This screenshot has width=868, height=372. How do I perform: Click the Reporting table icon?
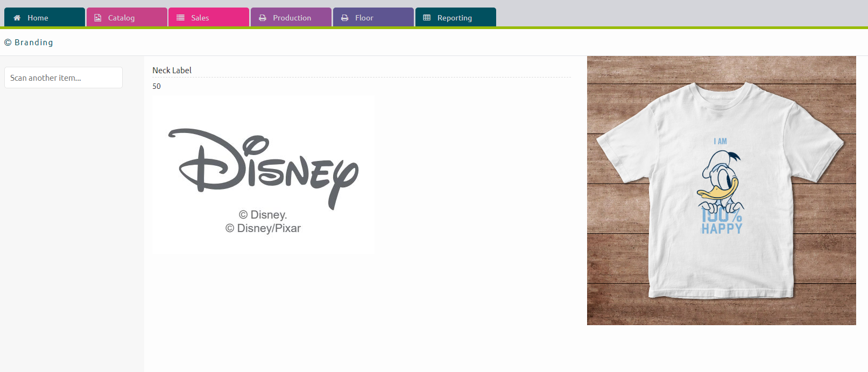(x=427, y=18)
